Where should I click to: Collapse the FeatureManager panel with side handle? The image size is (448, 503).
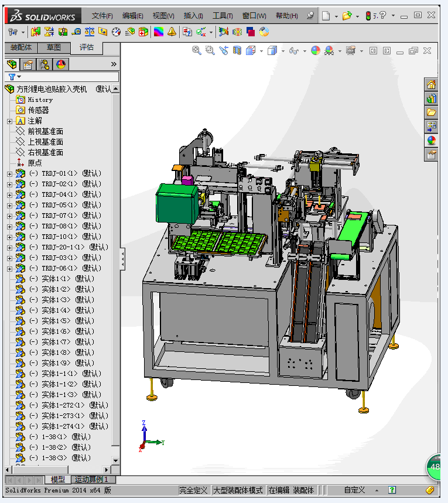[122, 259]
